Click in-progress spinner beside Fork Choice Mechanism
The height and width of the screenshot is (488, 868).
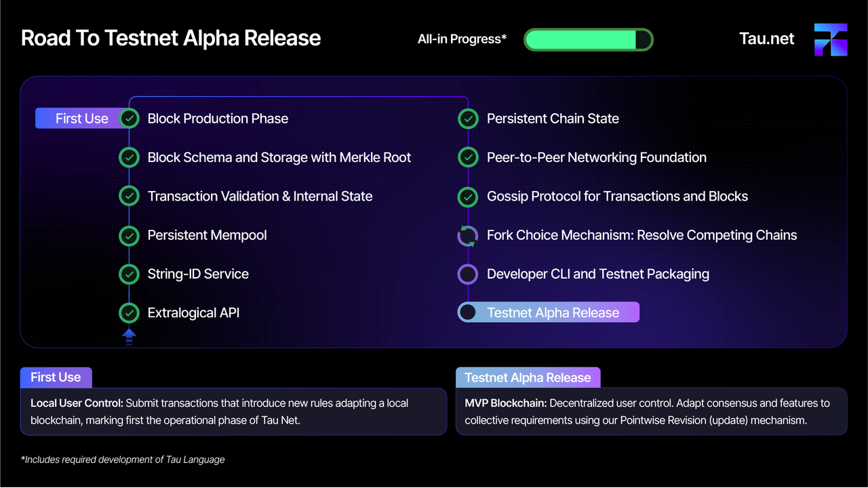click(x=468, y=235)
